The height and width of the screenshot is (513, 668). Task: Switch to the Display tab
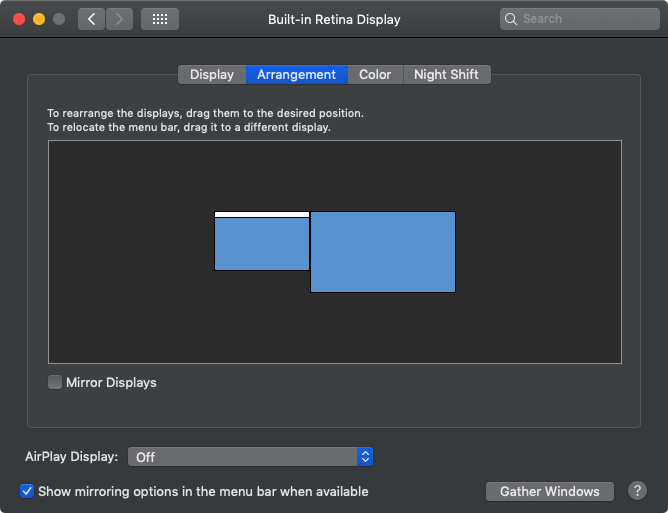(212, 75)
